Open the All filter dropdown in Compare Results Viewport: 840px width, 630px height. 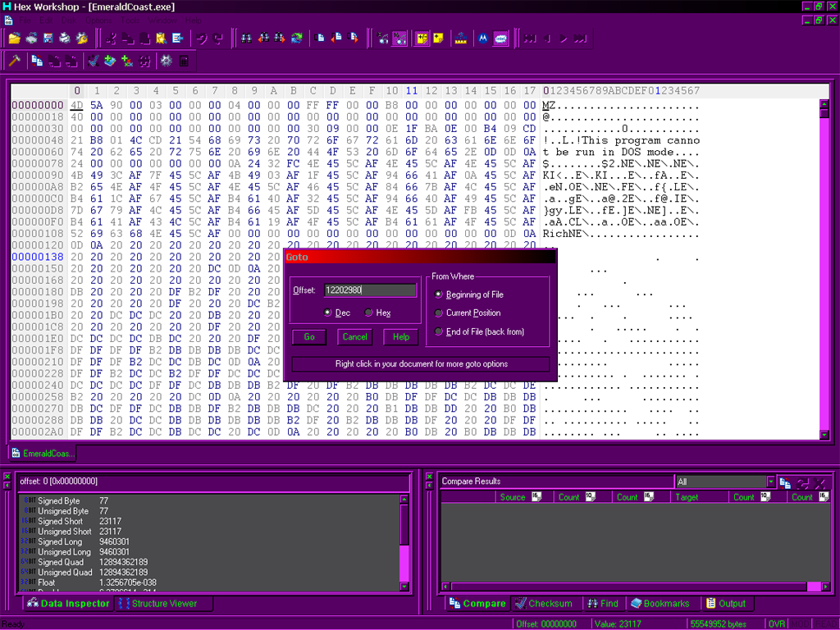point(770,482)
